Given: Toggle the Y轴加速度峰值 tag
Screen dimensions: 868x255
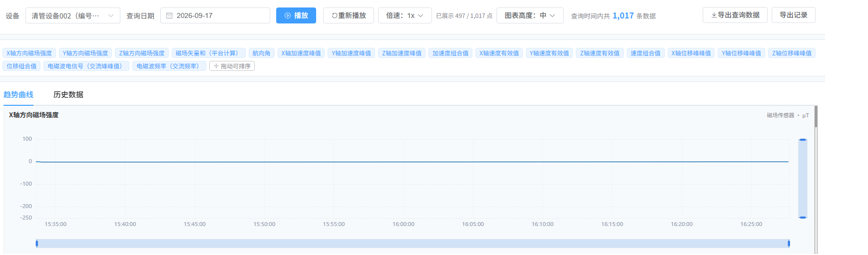Looking at the screenshot, I should pyautogui.click(x=352, y=53).
